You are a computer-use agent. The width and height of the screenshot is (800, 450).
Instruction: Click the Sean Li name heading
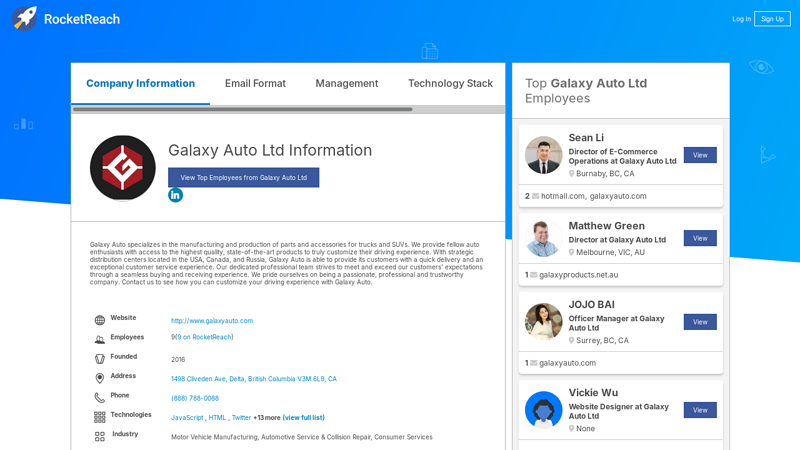(x=586, y=138)
